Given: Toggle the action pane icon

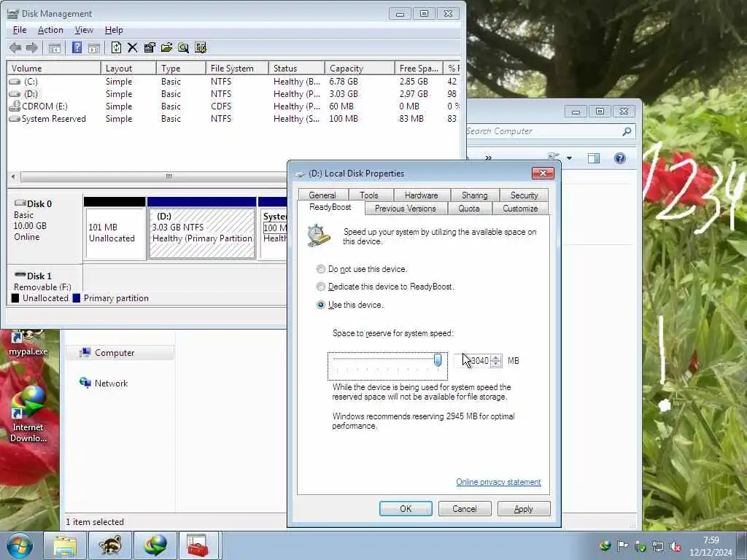Looking at the screenshot, I should click(x=94, y=47).
